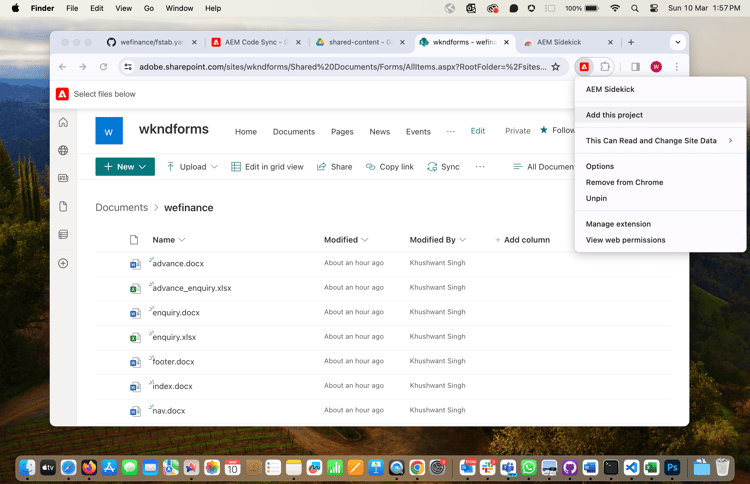Click the address bar URL field
The width and height of the screenshot is (750, 484).
342,67
